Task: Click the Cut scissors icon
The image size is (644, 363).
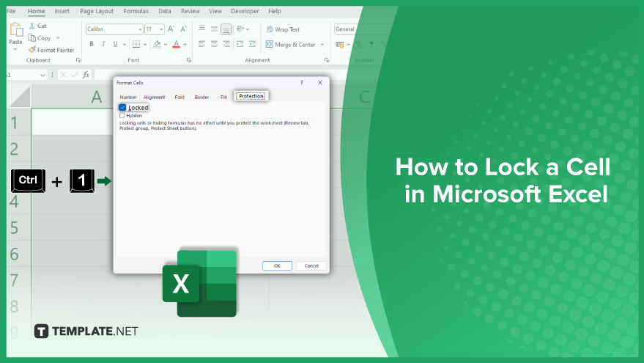Action: 32,26
